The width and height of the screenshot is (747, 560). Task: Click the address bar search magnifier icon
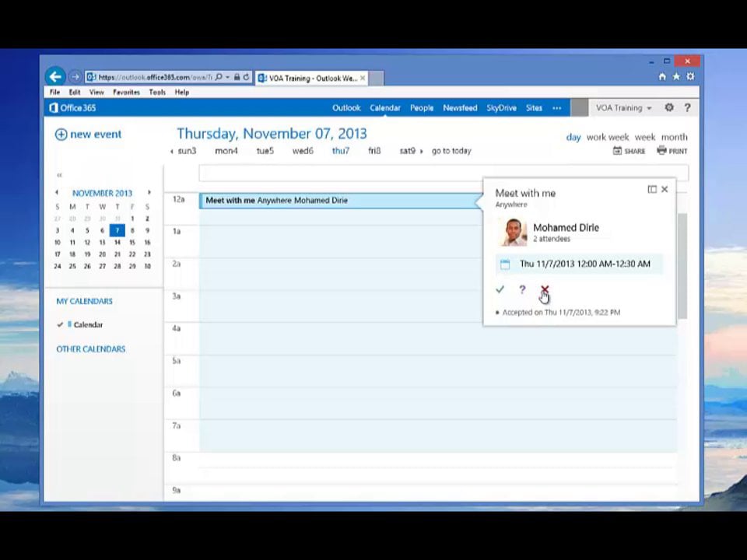pyautogui.click(x=219, y=77)
